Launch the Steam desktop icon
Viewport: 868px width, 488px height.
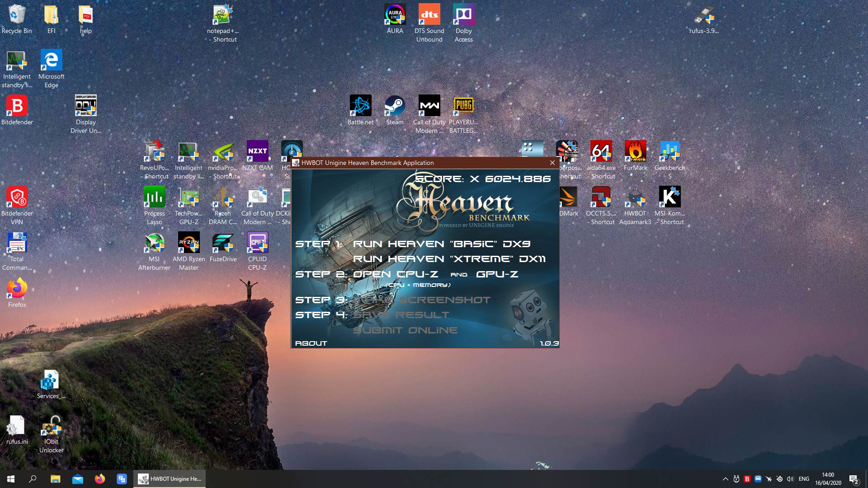[x=395, y=111]
